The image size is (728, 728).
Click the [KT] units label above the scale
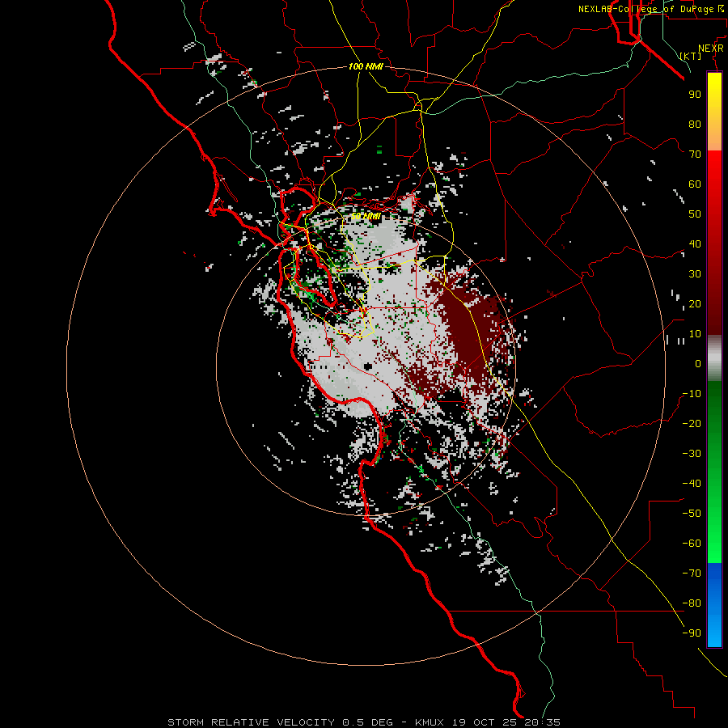point(691,56)
